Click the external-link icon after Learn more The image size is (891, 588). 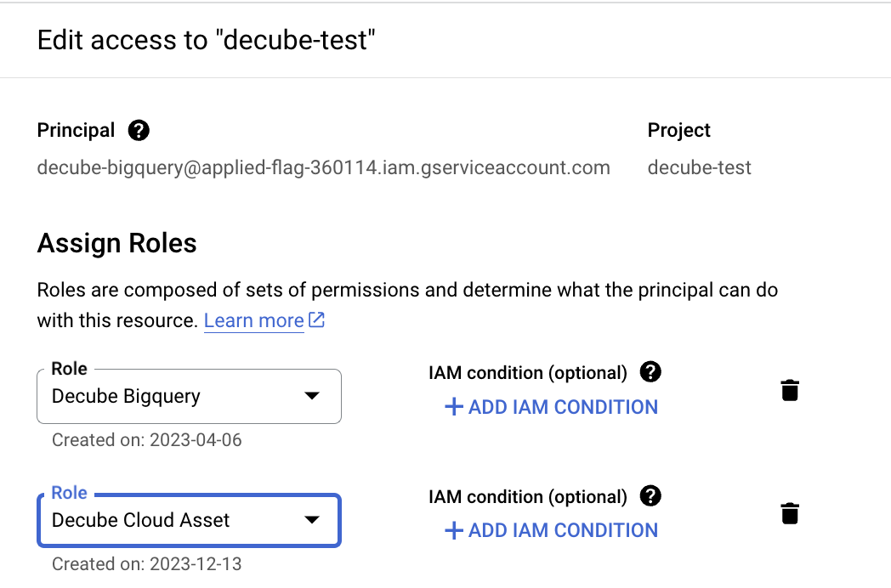click(316, 320)
